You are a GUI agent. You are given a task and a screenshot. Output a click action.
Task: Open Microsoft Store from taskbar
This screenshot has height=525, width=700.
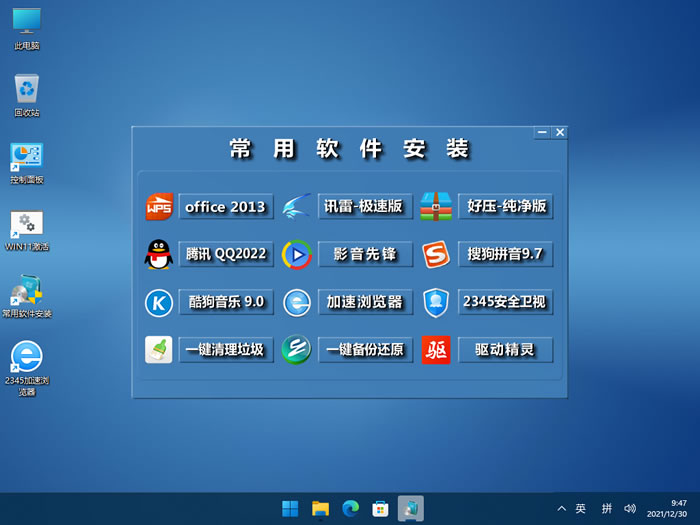(380, 508)
